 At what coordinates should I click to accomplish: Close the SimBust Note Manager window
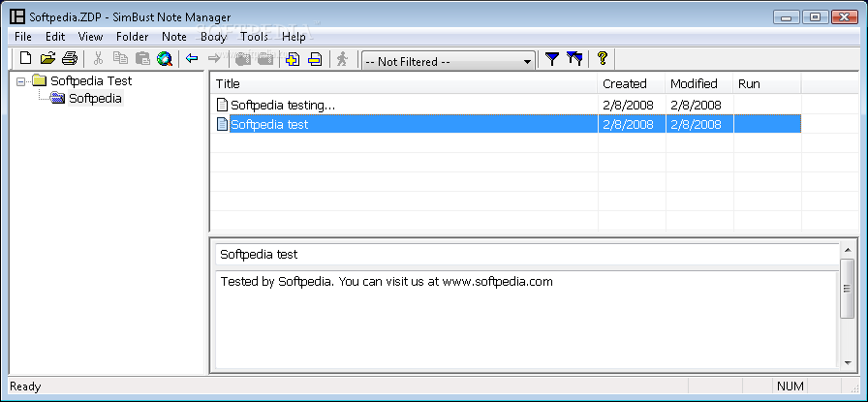point(844,16)
